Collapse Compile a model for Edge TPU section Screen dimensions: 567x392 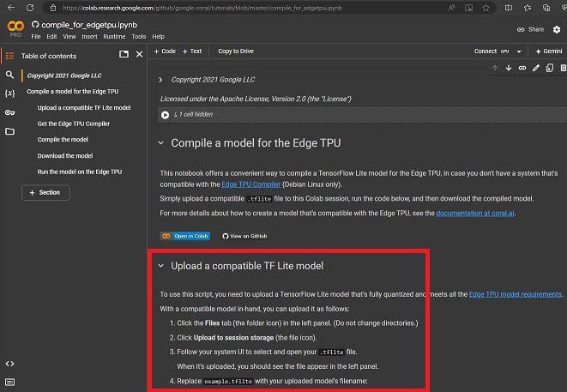[x=161, y=143]
